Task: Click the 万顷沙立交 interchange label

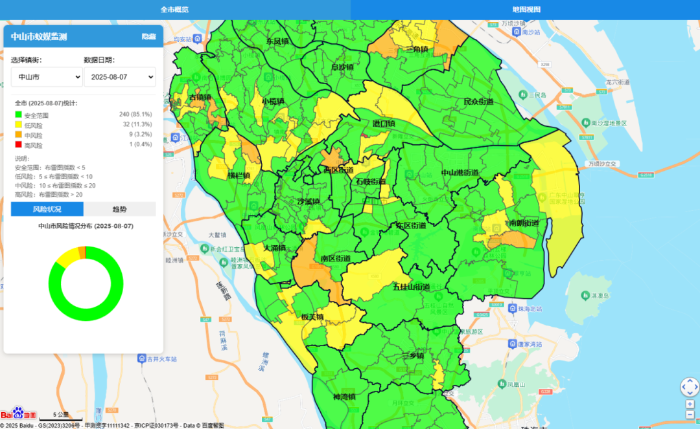Action: (601, 164)
